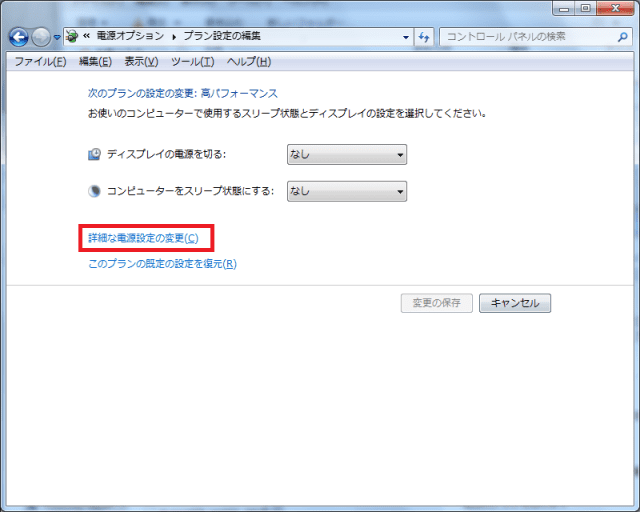Open ディスプレイの電源を切る dropdown
640x512 pixels.
(347, 154)
